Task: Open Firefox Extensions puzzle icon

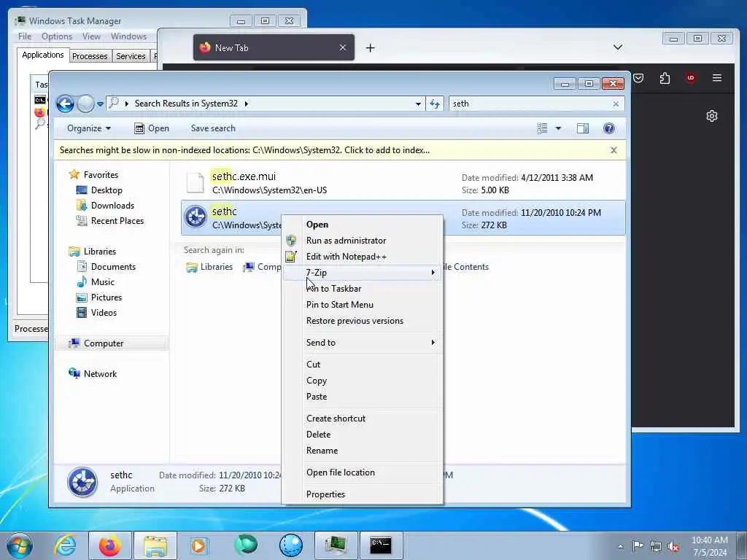Action: click(x=665, y=78)
